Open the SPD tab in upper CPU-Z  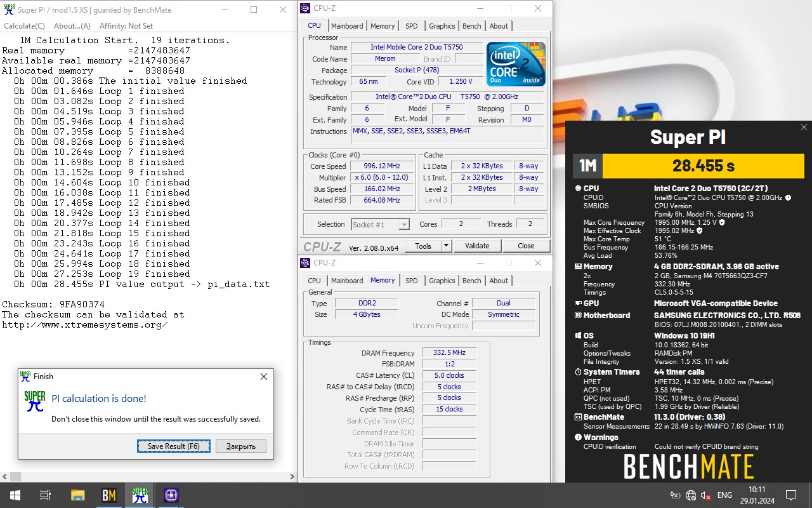[x=412, y=26]
